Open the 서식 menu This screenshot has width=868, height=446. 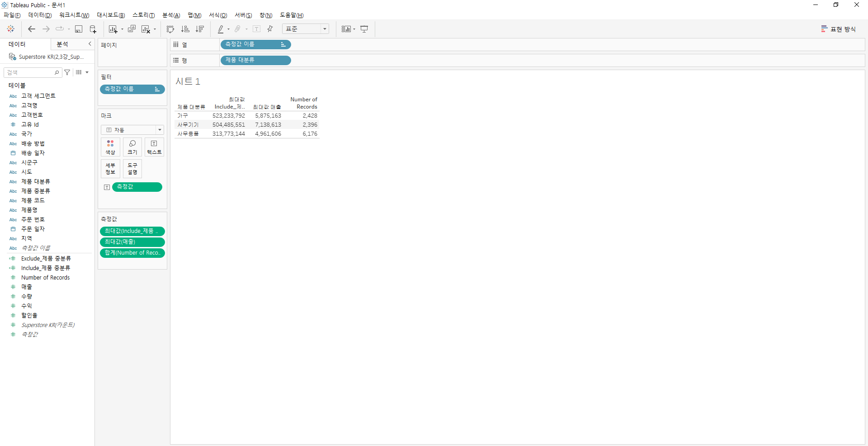[x=218, y=15]
